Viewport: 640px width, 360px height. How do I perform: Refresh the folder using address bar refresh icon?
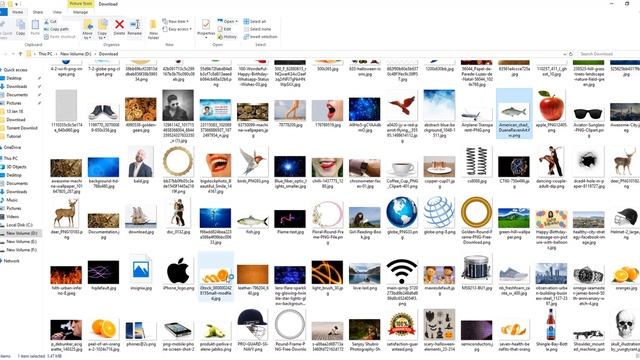[571, 54]
